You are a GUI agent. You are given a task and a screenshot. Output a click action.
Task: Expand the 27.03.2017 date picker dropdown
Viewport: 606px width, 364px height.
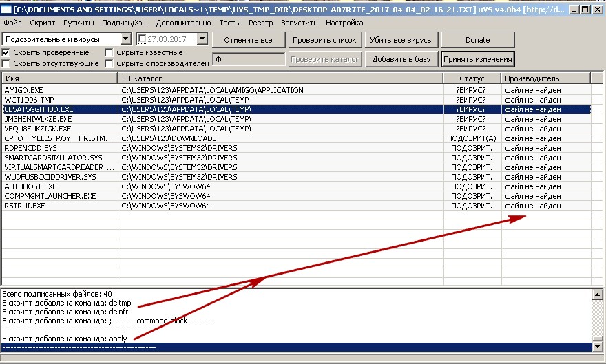point(201,40)
